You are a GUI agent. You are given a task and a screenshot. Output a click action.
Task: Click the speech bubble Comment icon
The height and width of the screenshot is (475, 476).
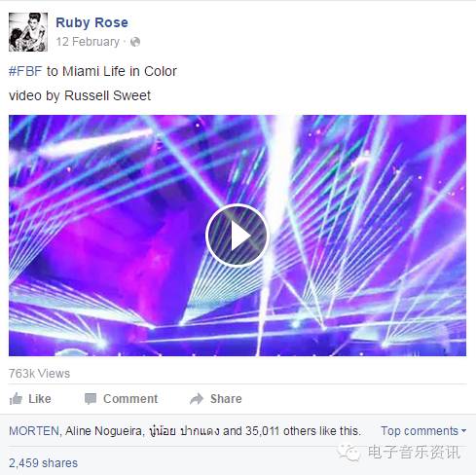pos(91,399)
